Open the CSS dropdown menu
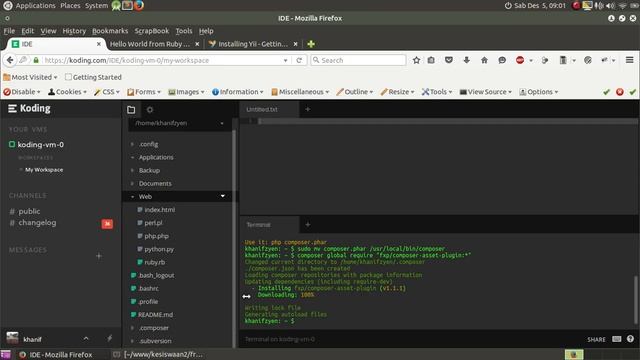Screen dimensions: 640x360 (107, 92)
